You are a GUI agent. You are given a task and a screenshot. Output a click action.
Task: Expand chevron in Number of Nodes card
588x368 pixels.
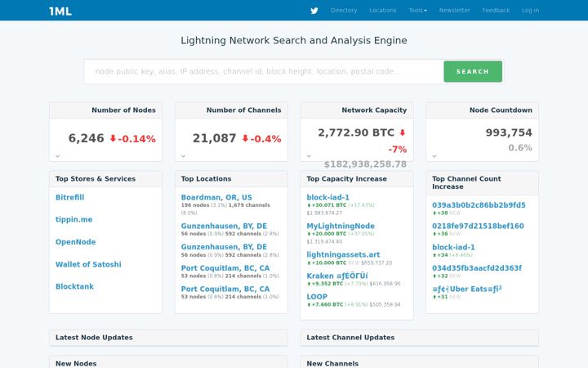(x=58, y=155)
